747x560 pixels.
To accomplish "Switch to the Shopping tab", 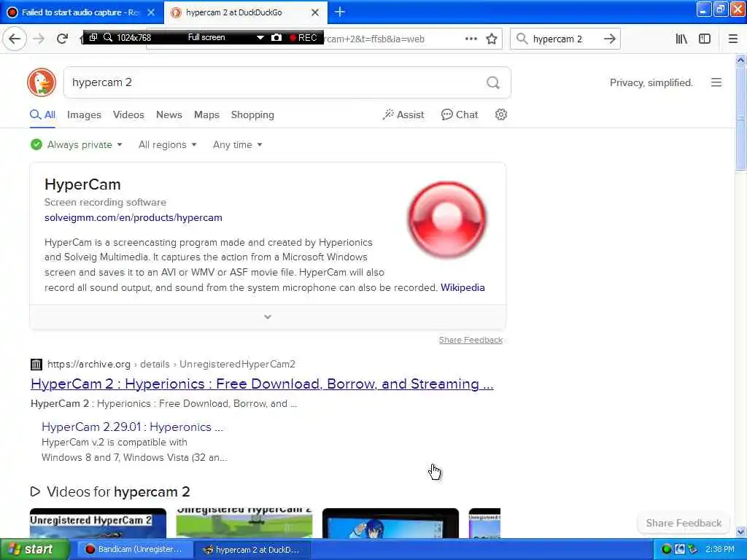I will pyautogui.click(x=252, y=114).
